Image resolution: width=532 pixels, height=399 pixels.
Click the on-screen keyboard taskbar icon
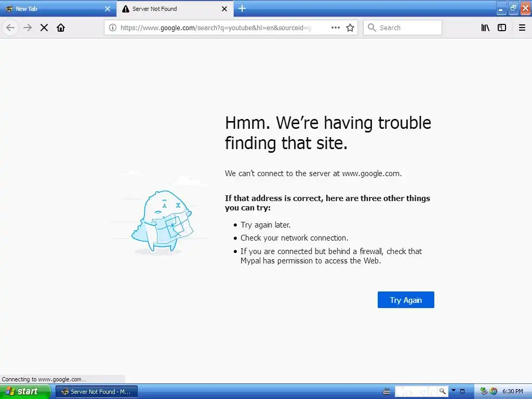(x=386, y=392)
